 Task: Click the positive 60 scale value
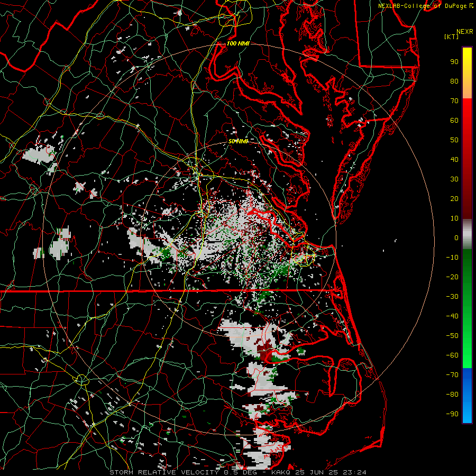click(x=454, y=121)
